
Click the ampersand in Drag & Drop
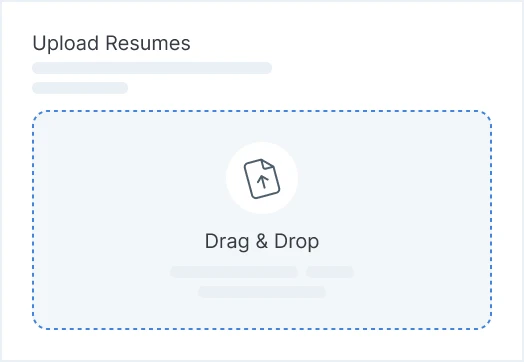point(262,241)
